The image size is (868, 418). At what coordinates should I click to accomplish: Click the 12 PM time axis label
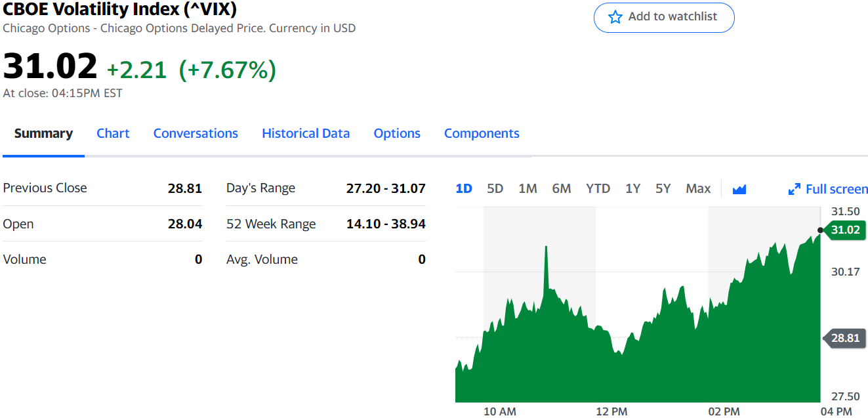pos(611,411)
